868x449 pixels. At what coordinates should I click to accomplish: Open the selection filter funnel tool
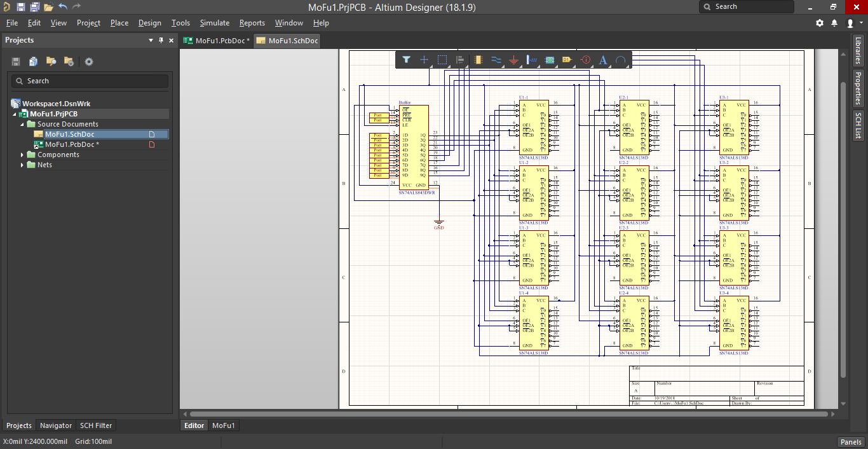point(406,60)
